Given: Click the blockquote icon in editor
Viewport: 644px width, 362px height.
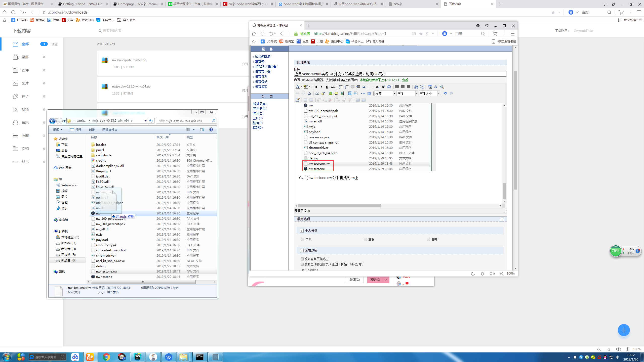Looking at the screenshot, I should tap(364, 87).
